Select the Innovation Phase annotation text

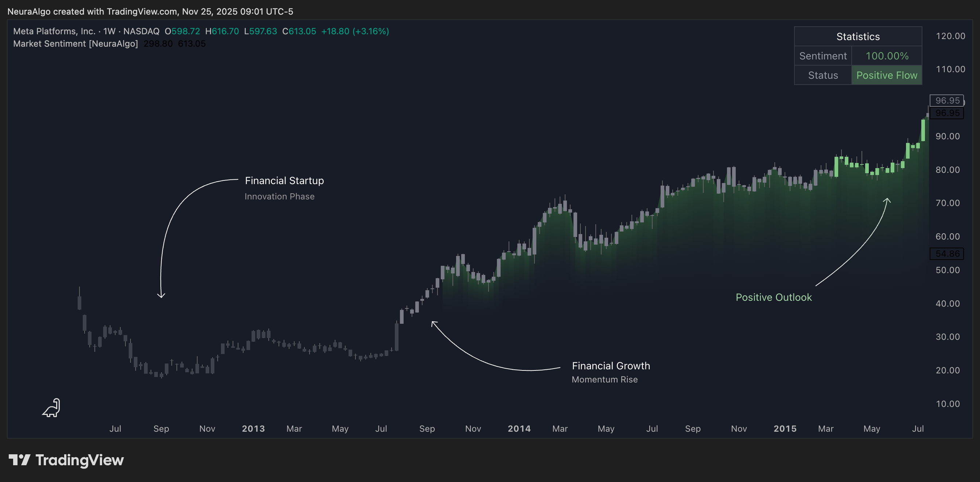click(x=279, y=197)
